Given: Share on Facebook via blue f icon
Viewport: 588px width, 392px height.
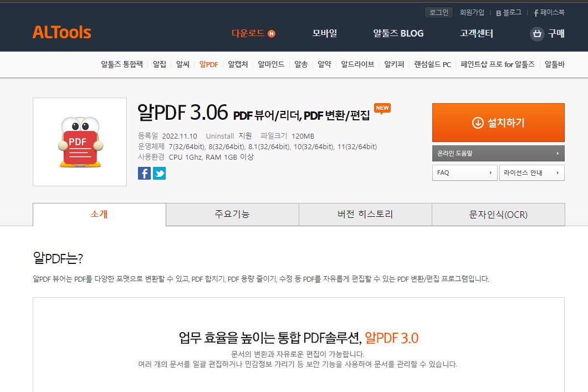Looking at the screenshot, I should (x=145, y=174).
